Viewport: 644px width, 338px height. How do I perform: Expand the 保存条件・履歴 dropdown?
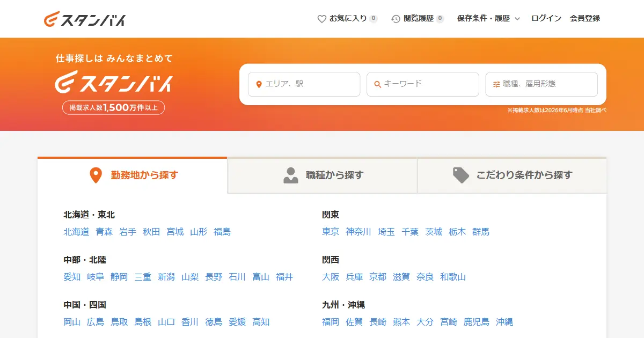coord(489,19)
